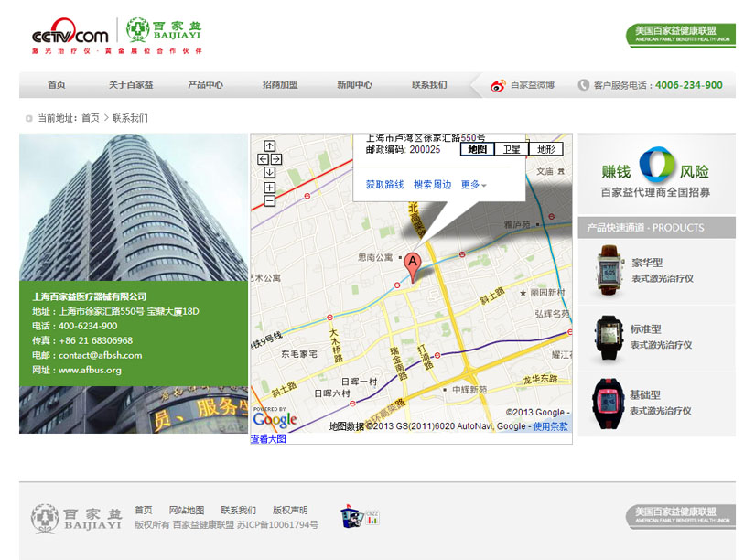
Task: Click 上海百家益医疗器械有限公司 company name
Action: pyautogui.click(x=90, y=296)
